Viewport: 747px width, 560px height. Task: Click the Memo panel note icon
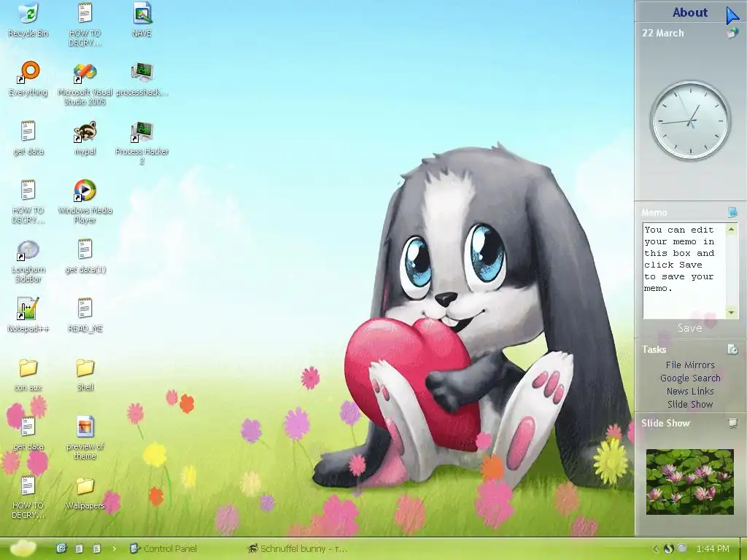(x=732, y=211)
